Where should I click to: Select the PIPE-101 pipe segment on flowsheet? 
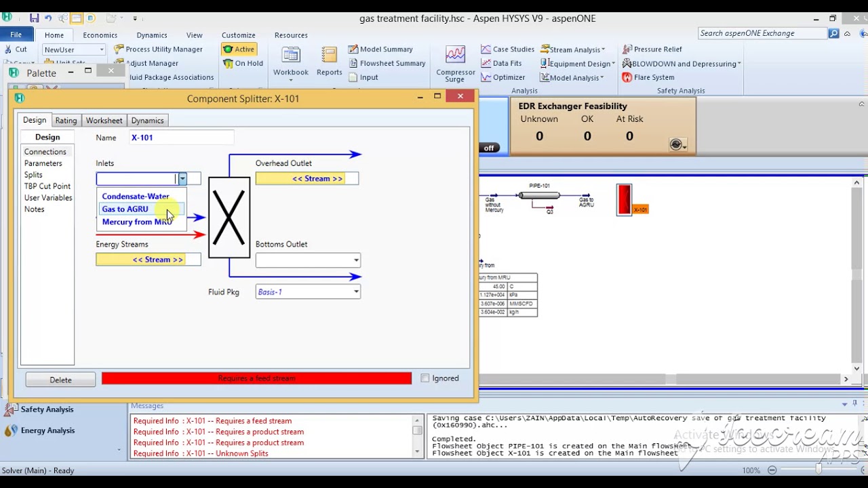[x=539, y=196]
